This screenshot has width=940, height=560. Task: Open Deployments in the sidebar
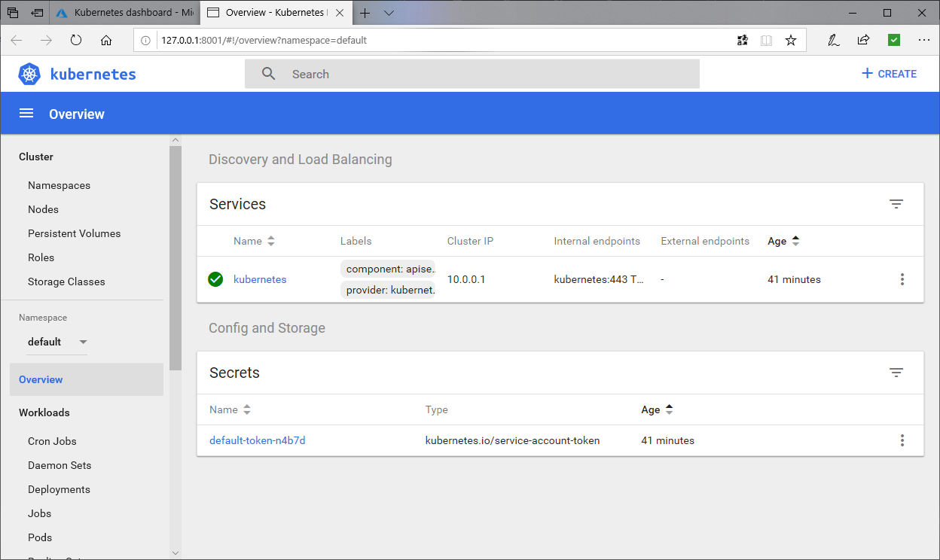click(x=59, y=489)
